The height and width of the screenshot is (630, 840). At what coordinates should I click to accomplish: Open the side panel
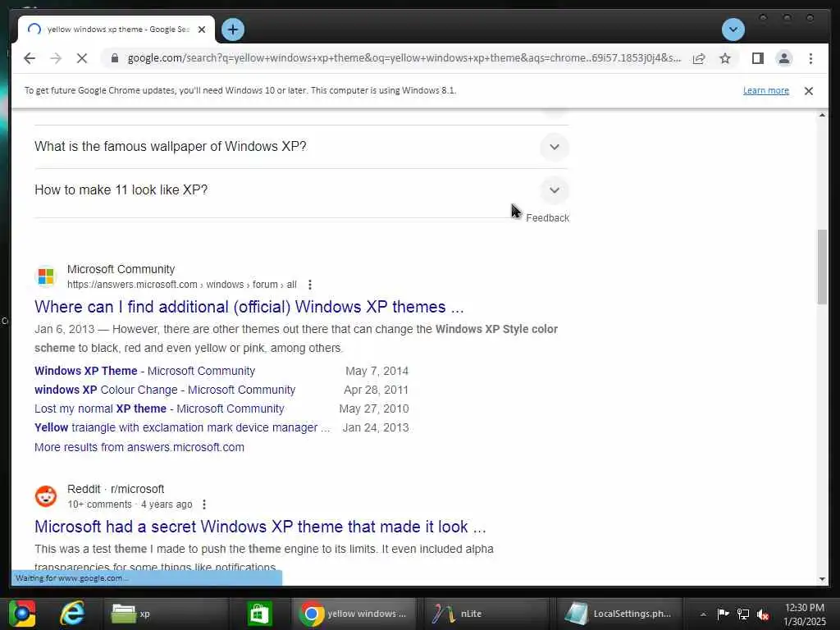[x=757, y=58]
